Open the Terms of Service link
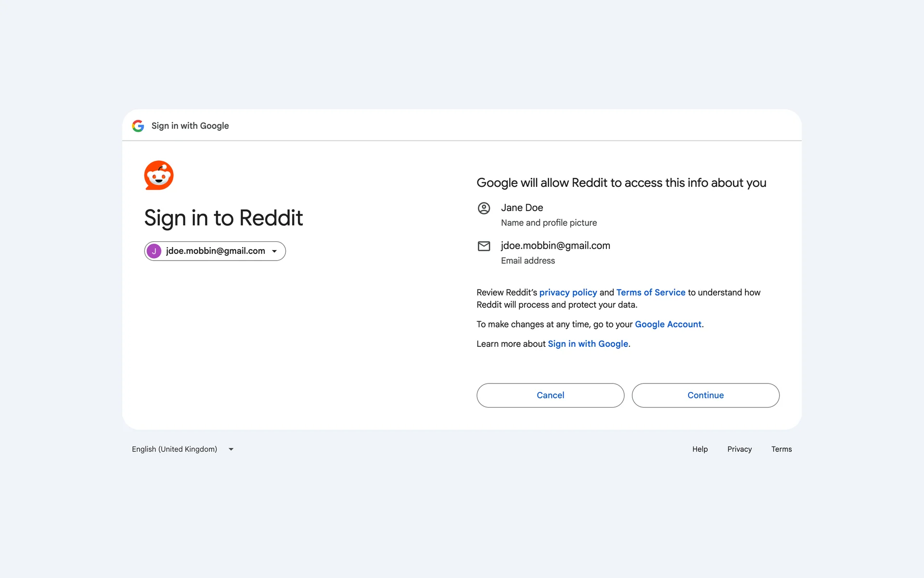Image resolution: width=924 pixels, height=578 pixels. tap(651, 292)
